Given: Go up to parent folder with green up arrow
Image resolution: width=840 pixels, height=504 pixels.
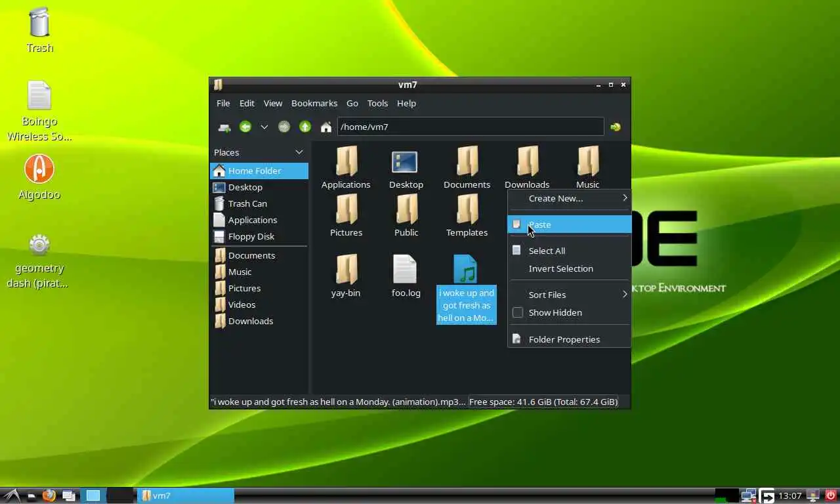Looking at the screenshot, I should click(305, 127).
